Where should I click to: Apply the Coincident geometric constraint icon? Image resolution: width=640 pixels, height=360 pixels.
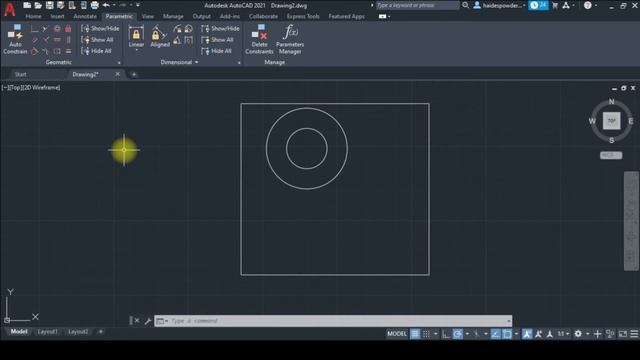pyautogui.click(x=34, y=29)
